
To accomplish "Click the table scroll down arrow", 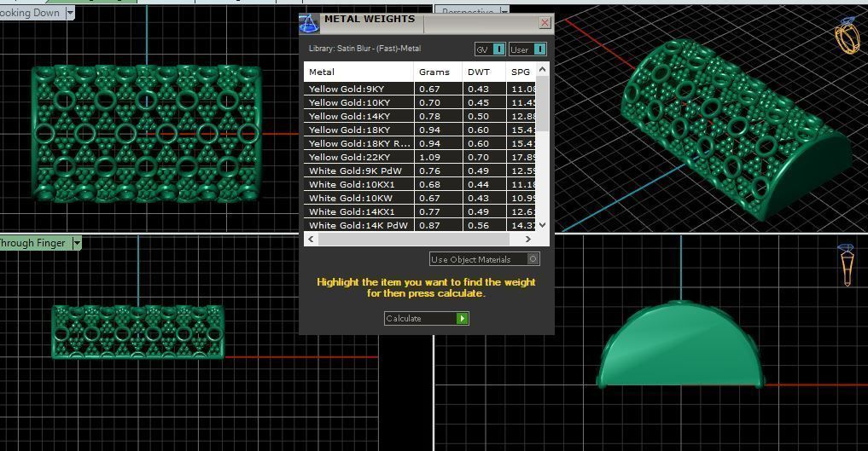I will pyautogui.click(x=543, y=225).
